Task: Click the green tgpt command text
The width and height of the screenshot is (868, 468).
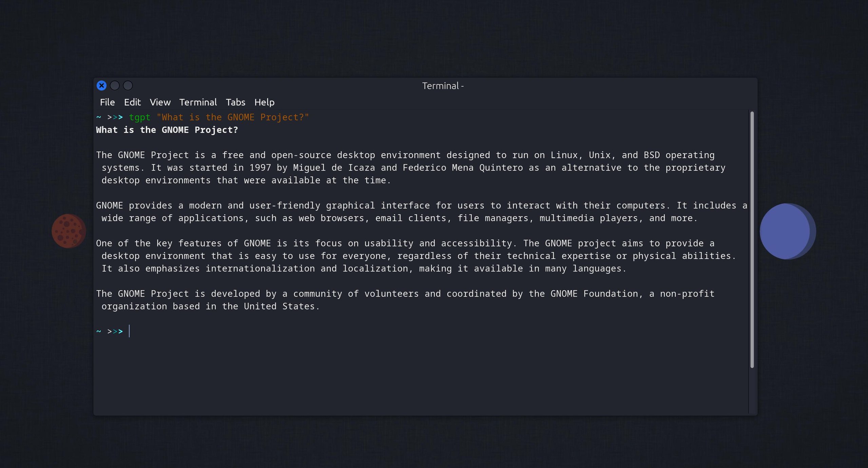Action: [139, 117]
